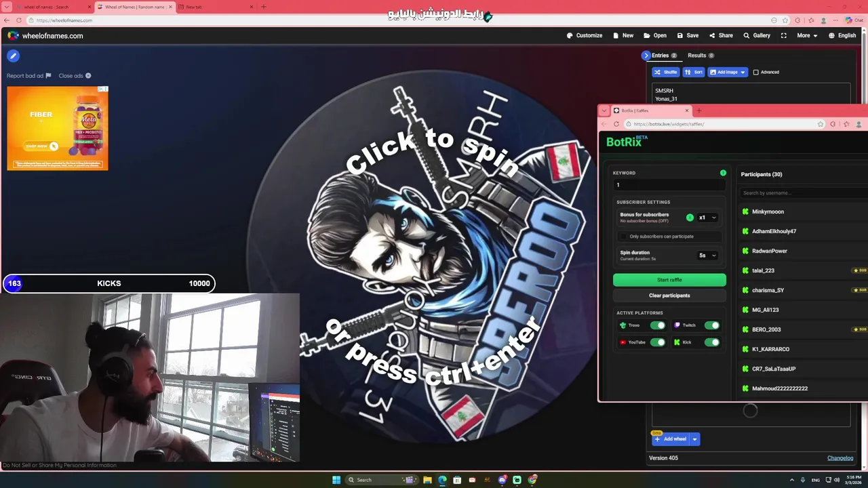The width and height of the screenshot is (868, 488).
Task: Click the Kick platform icon in Active Platforms
Action: (677, 342)
